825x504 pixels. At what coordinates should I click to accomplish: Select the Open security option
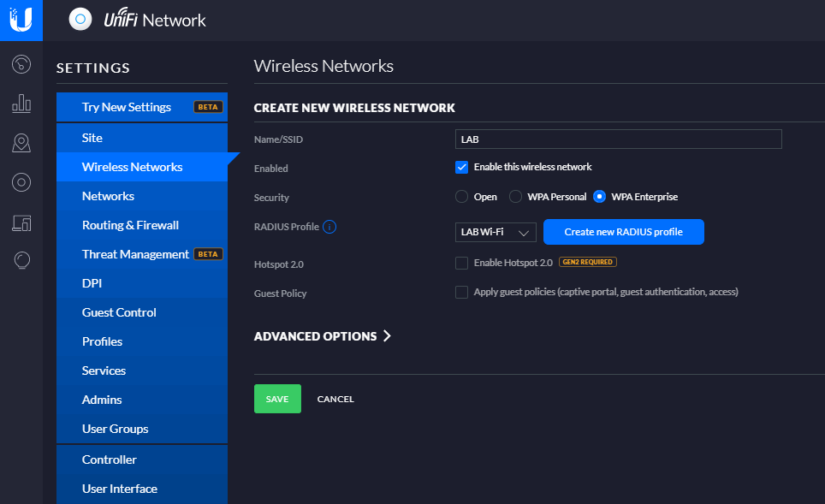coord(461,197)
